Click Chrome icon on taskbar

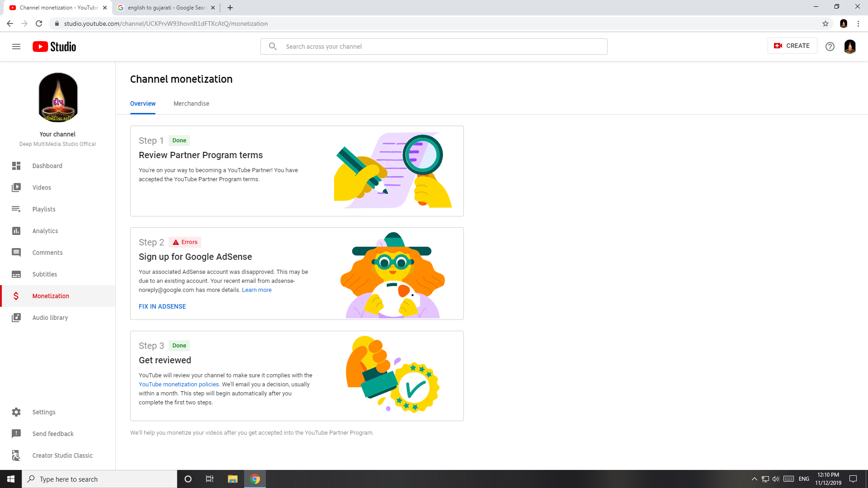(x=255, y=479)
